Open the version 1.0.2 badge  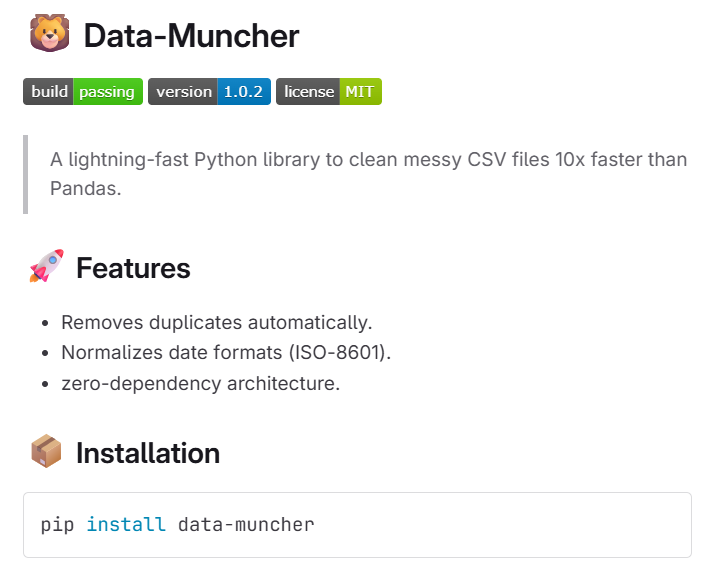pyautogui.click(x=209, y=92)
